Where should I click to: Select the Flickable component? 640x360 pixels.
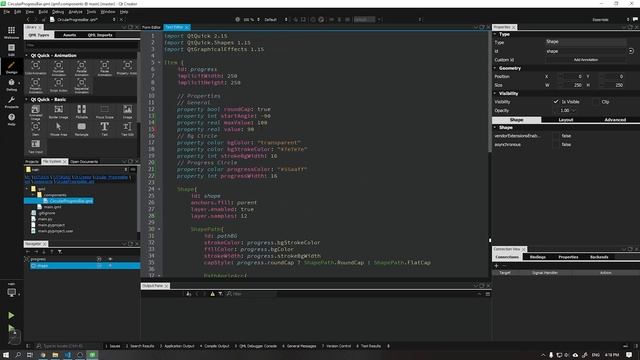(82, 112)
